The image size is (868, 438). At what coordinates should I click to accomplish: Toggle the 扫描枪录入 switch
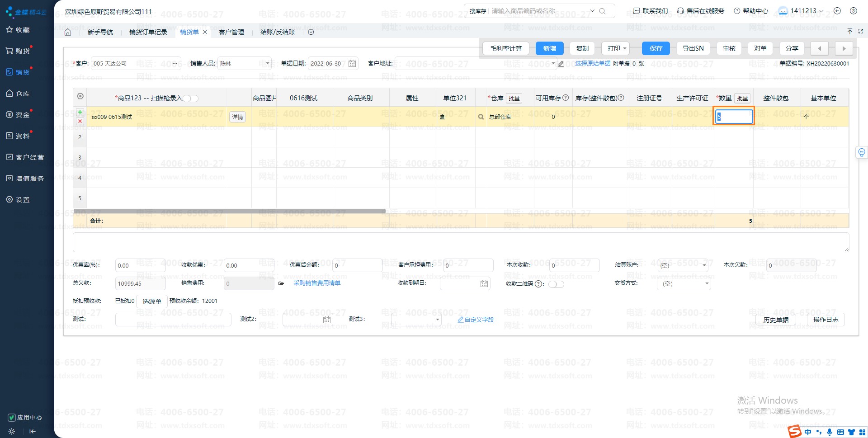pyautogui.click(x=190, y=99)
